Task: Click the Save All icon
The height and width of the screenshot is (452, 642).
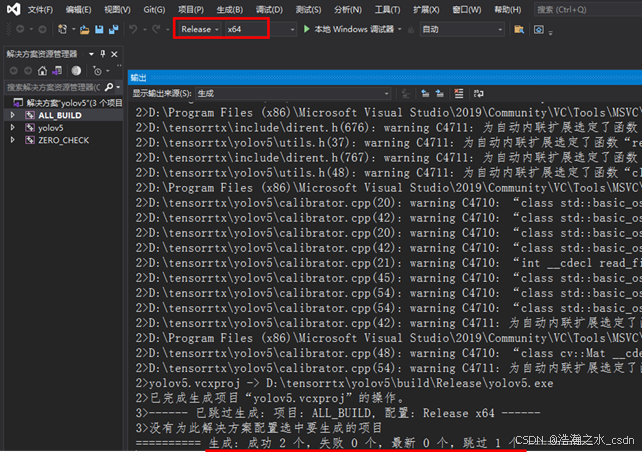Action: 113,29
